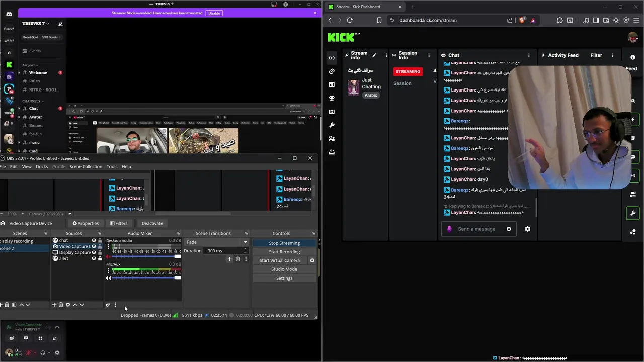The height and width of the screenshot is (362, 644).
Task: Open Discord home via the Discord logo
Action: (x=9, y=14)
